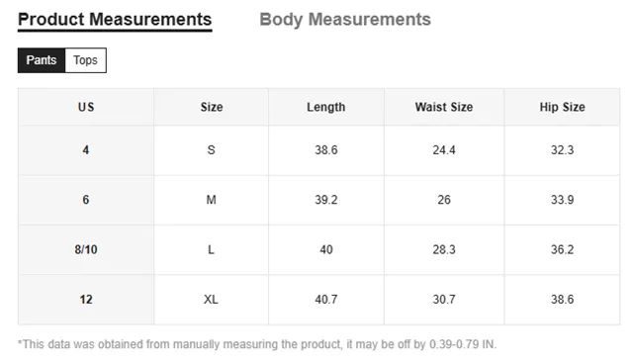Image resolution: width=632 pixels, height=364 pixels.
Task: Select the Pants toggle button
Action: click(x=42, y=60)
